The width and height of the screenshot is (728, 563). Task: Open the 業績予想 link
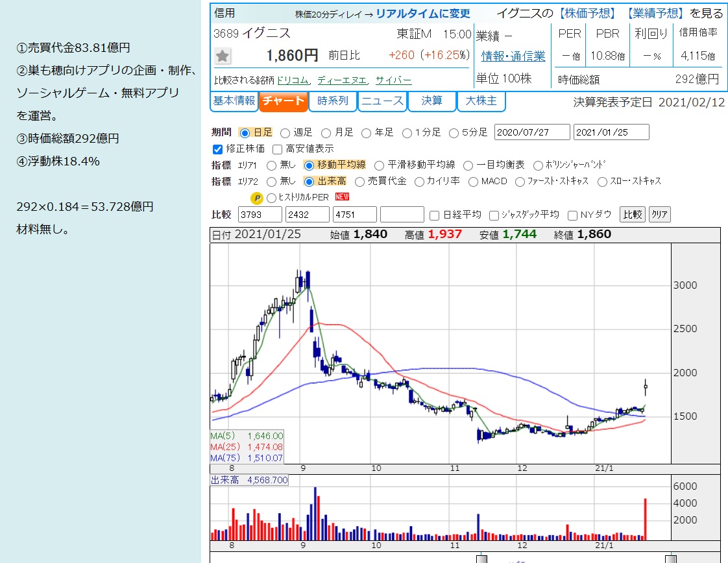[655, 14]
